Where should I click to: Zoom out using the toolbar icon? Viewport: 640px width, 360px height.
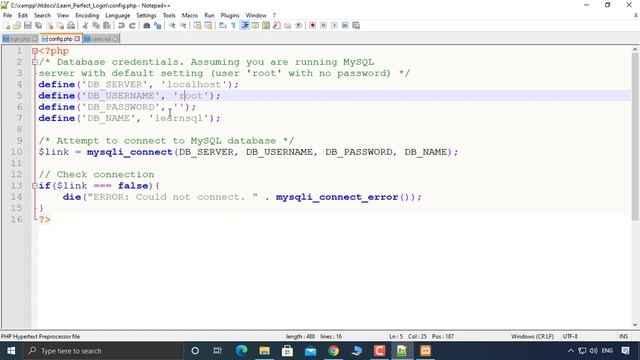pyautogui.click(x=183, y=25)
